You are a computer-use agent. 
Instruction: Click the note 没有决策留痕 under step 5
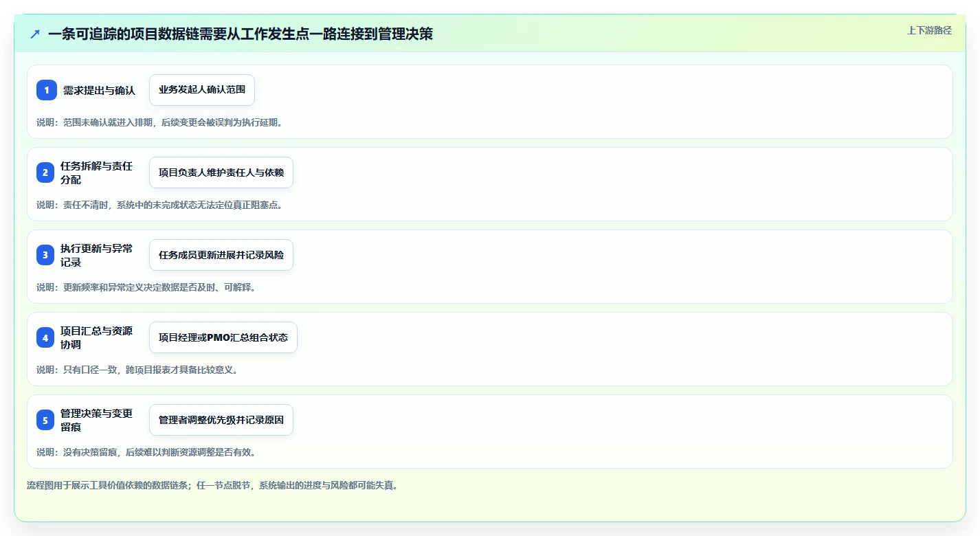(x=146, y=452)
